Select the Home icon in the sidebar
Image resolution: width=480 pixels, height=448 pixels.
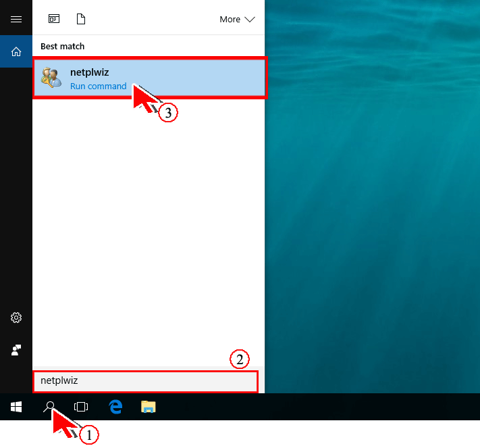click(x=16, y=51)
